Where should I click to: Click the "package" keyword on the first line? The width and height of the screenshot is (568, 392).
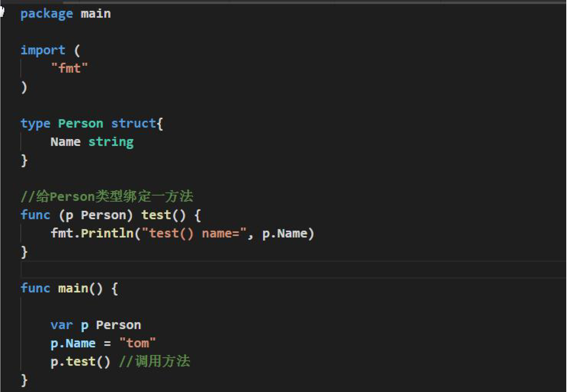click(46, 14)
